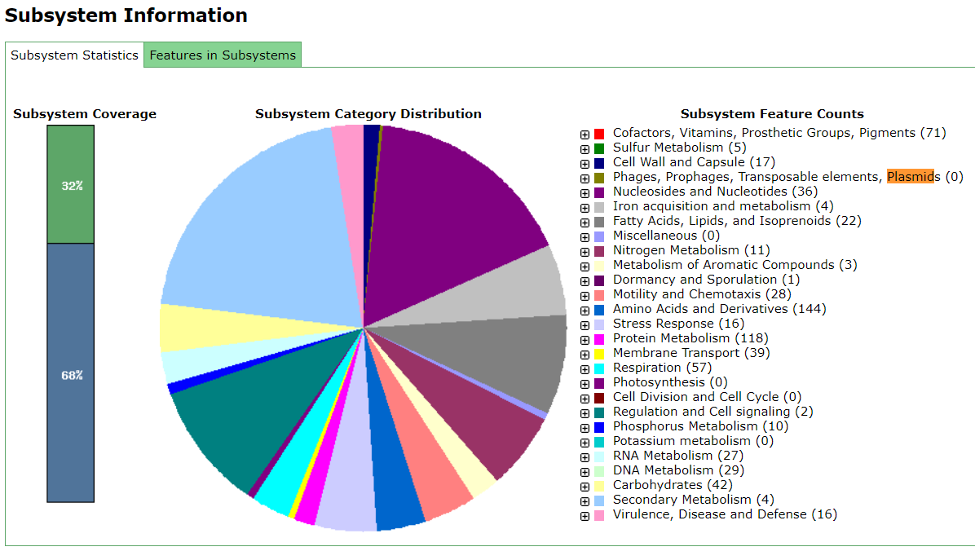Expand the Carbohydrates subsystem node
The image size is (975, 560).
click(585, 487)
